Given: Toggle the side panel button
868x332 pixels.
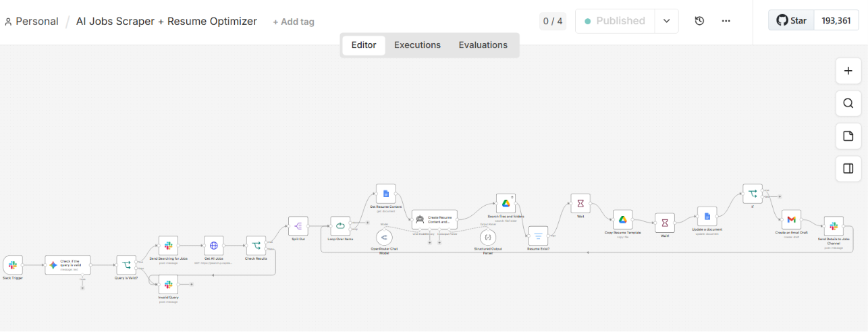Looking at the screenshot, I should coord(848,168).
